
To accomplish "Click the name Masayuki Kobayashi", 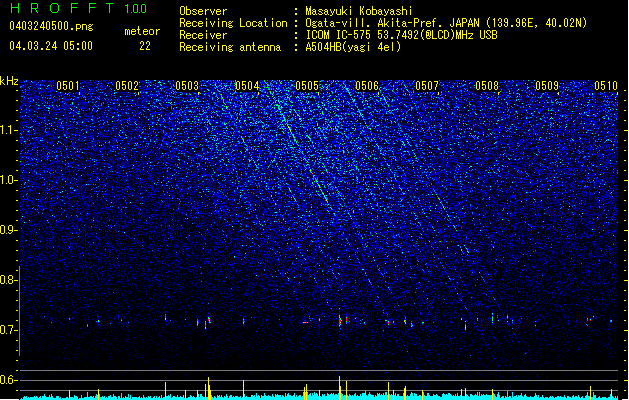I will tap(359, 11).
